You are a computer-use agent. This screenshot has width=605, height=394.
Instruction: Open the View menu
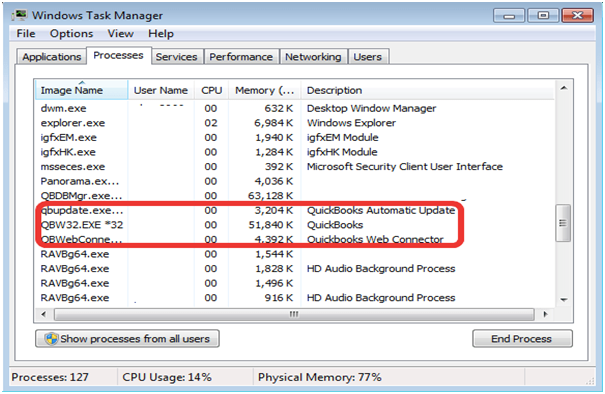(120, 34)
